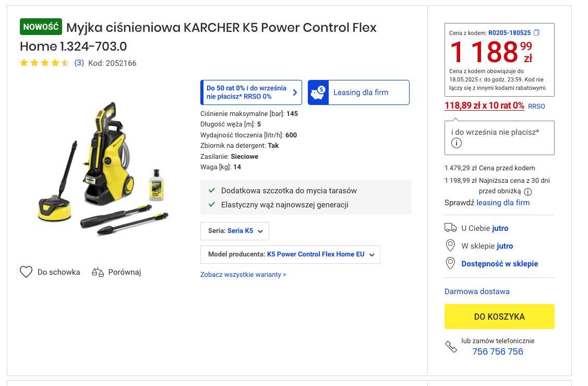Call phone number 756 756 756
Viewport: 588px width, 386px height.
(x=498, y=352)
